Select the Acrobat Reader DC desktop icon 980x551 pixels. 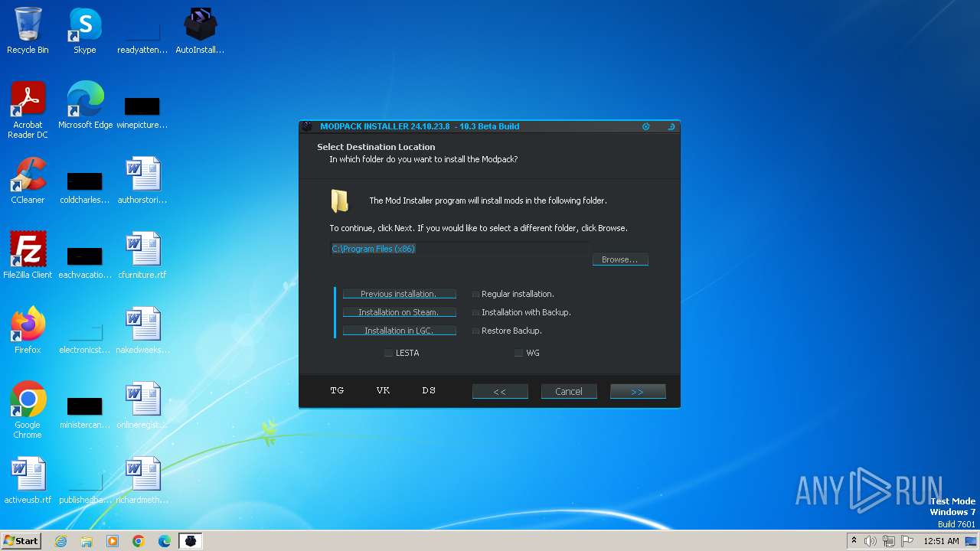pyautogui.click(x=28, y=110)
